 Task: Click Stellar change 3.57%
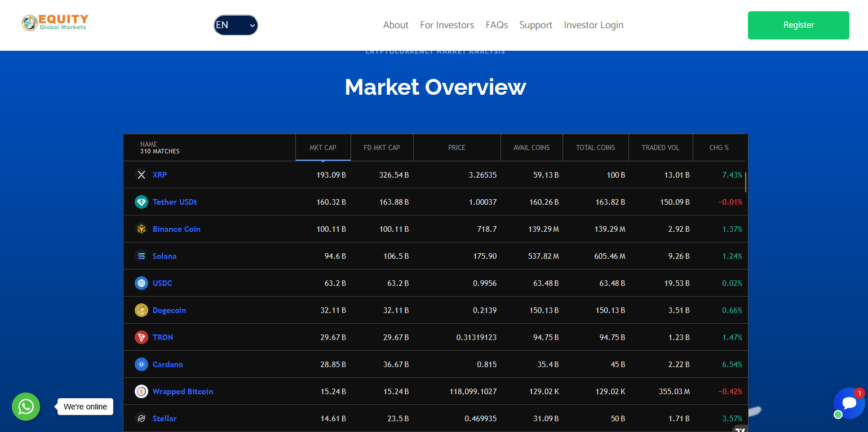pos(732,418)
